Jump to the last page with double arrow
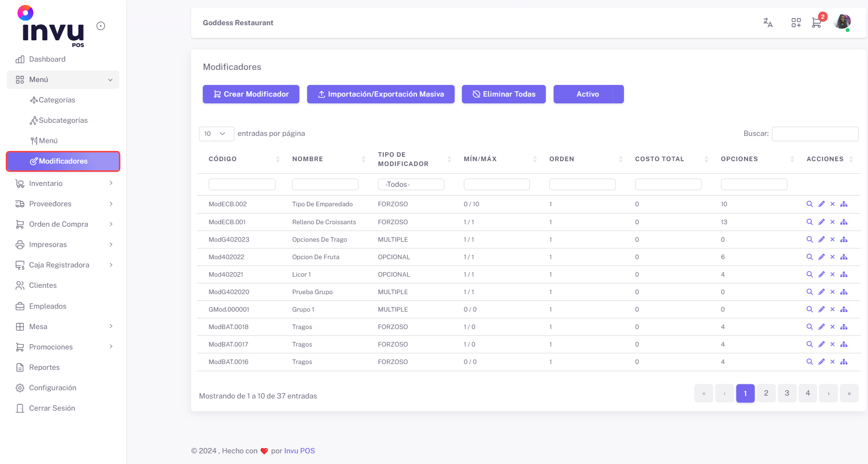This screenshot has height=464, width=868. click(x=849, y=393)
